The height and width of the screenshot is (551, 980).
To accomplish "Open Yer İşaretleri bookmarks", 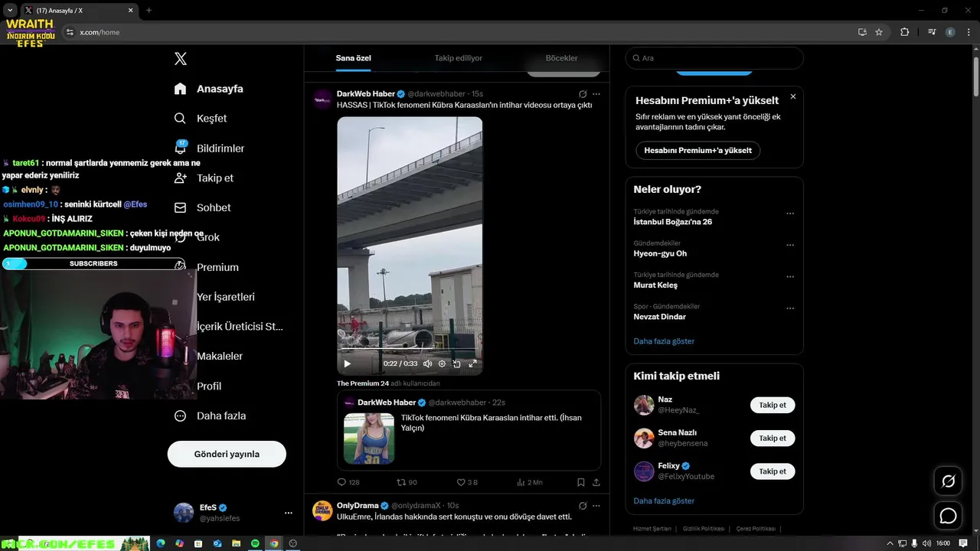I will (x=225, y=297).
